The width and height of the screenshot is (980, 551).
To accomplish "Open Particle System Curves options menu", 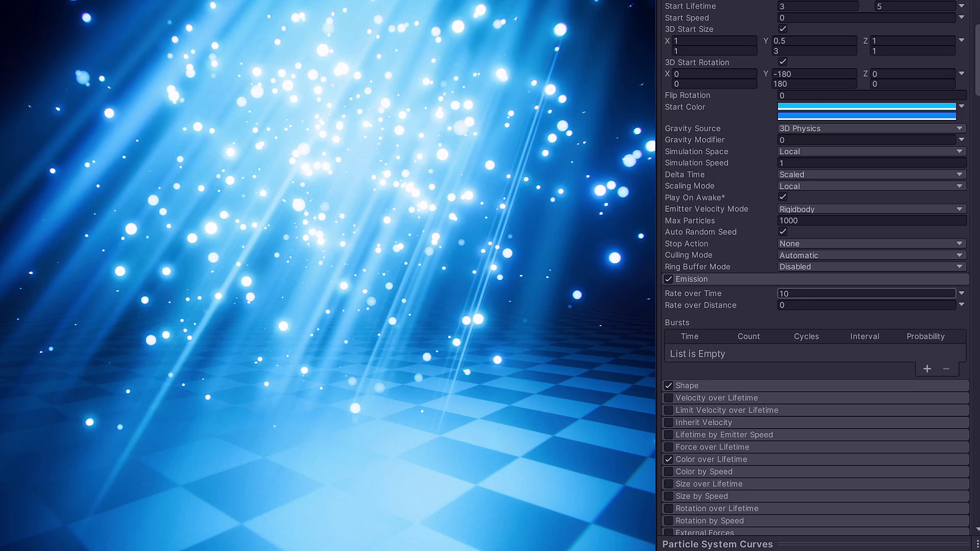I will click(977, 544).
